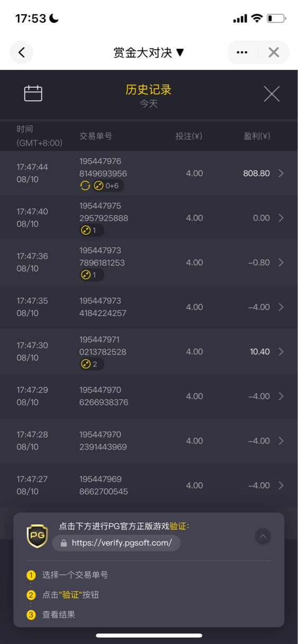Select transaction 195447975 2957925888 row

pos(149,218)
